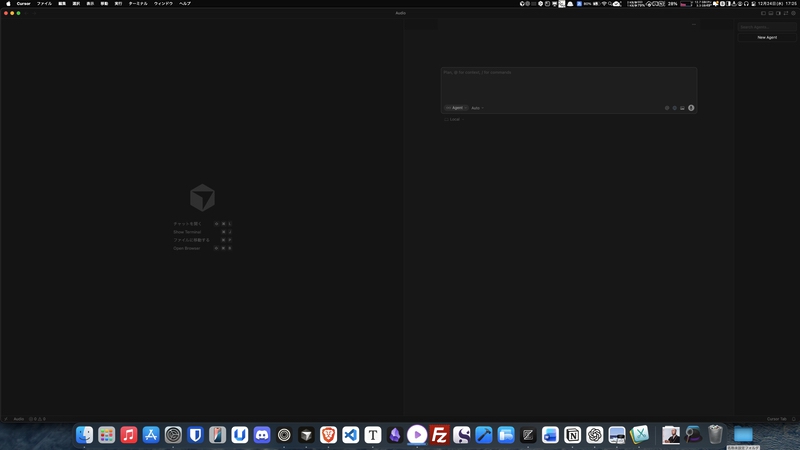Launch FileZilla from the dock

point(439,435)
